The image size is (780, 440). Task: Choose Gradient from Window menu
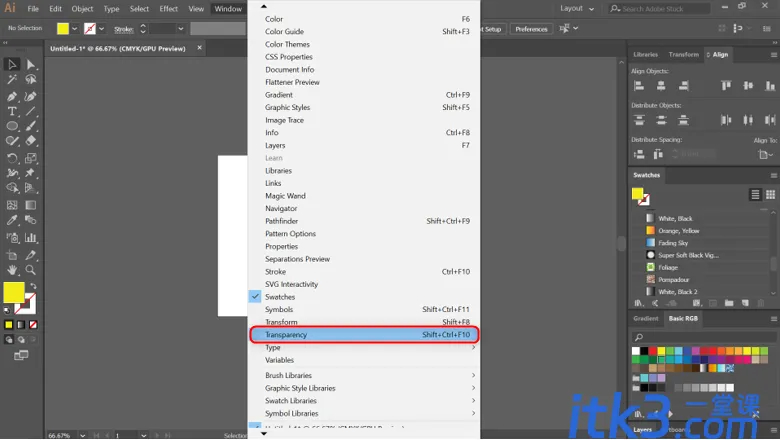point(364,94)
